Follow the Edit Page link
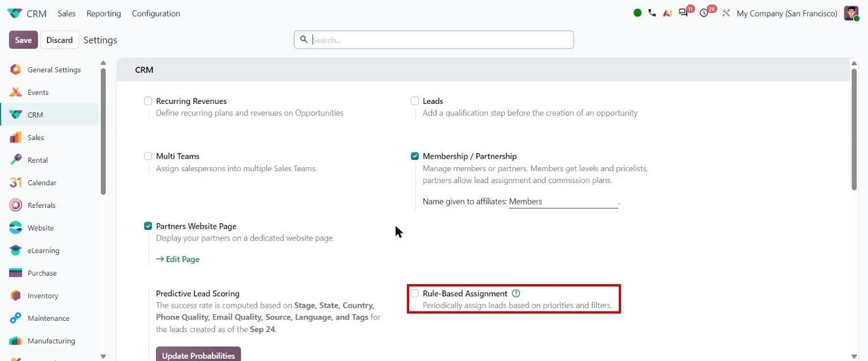868x361 pixels. (177, 259)
